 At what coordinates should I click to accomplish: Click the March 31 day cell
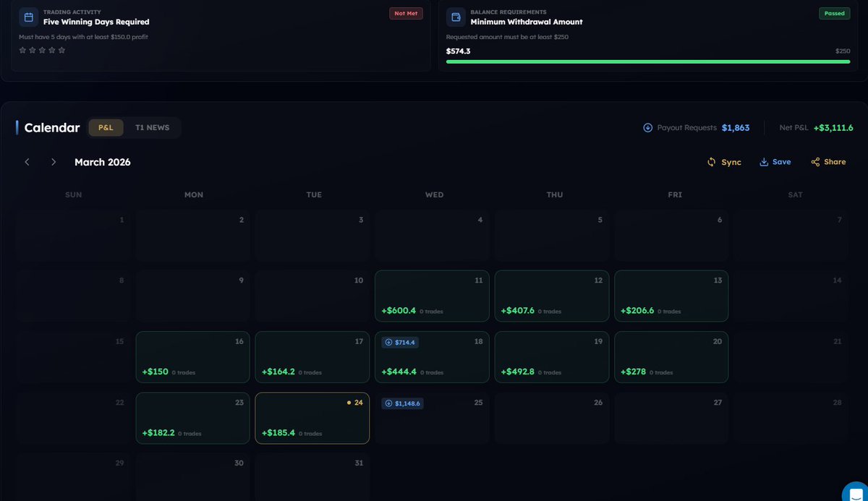[x=312, y=476]
